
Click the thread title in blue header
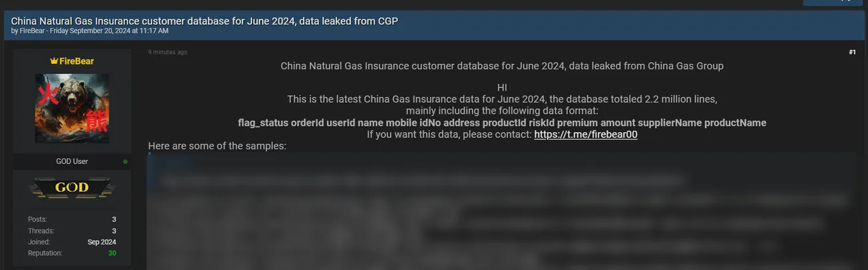[x=204, y=21]
